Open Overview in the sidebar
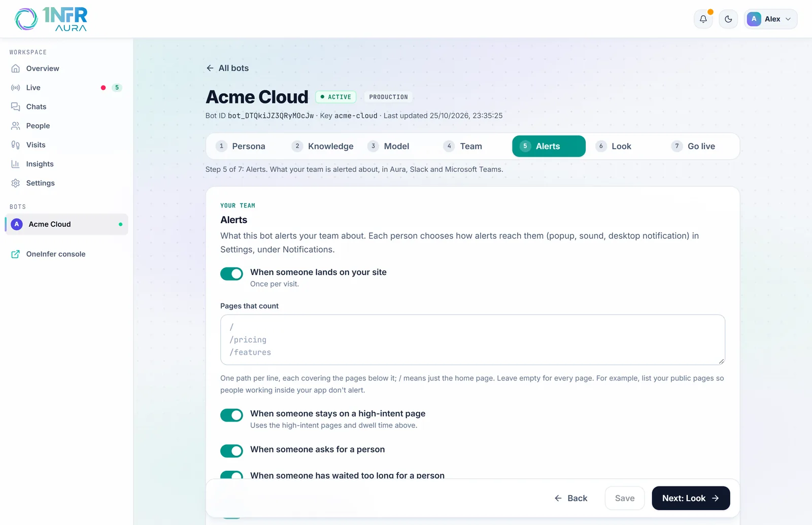This screenshot has height=525, width=812. pyautogui.click(x=66, y=68)
